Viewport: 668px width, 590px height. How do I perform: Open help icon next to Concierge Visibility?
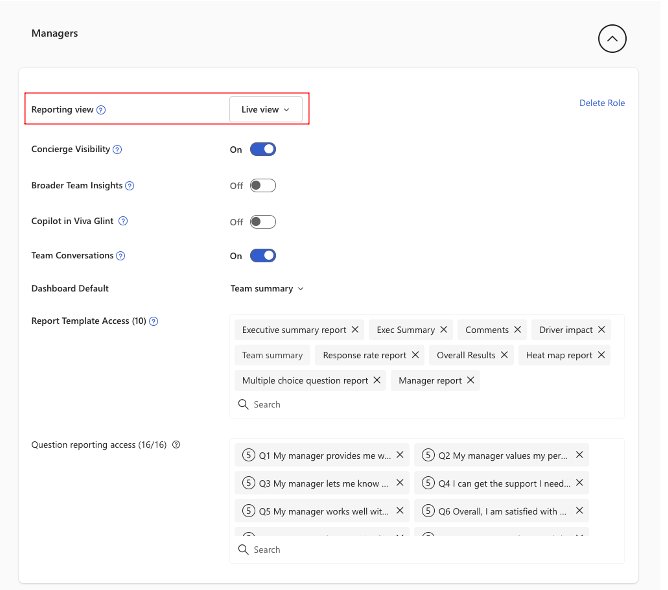pyautogui.click(x=118, y=150)
